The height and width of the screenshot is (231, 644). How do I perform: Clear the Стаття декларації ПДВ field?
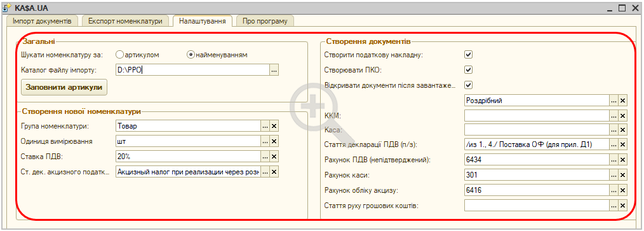point(622,144)
